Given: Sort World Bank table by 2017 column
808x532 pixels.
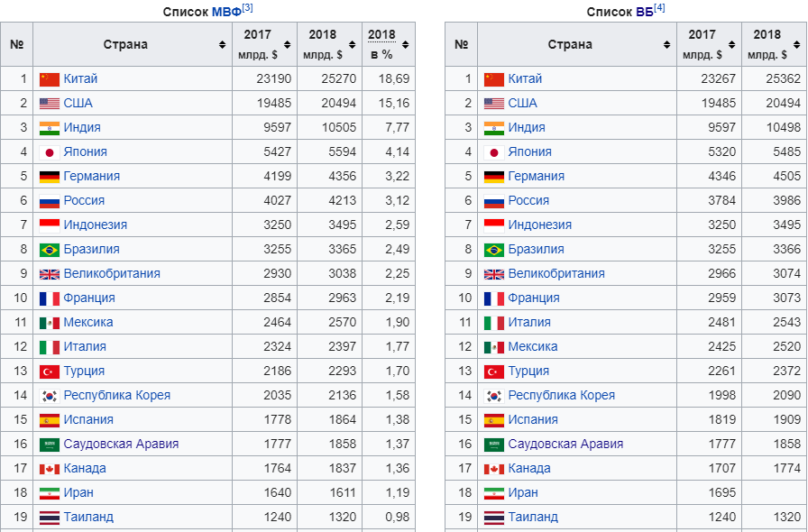Looking at the screenshot, I should click(731, 45).
